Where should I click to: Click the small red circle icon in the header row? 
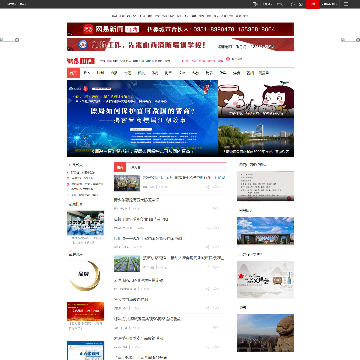(228, 59)
